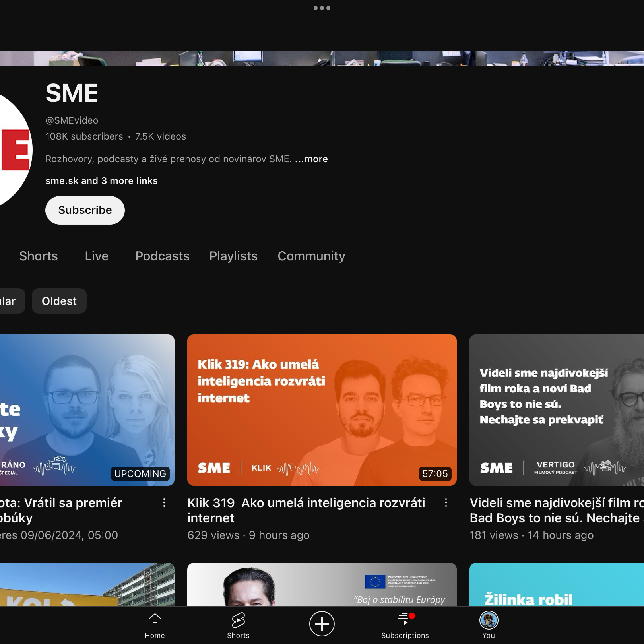Image resolution: width=644 pixels, height=644 pixels.
Task: Switch to the Live tab
Action: [97, 256]
